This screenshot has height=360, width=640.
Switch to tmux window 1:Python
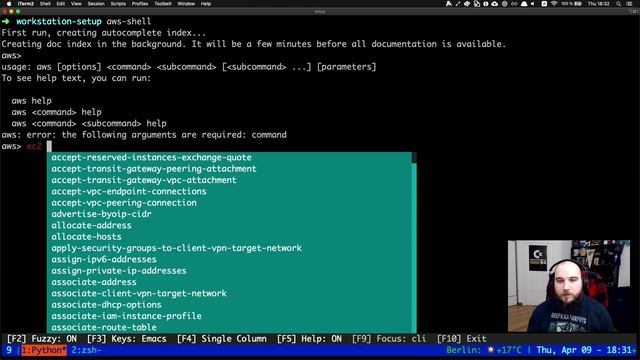tap(44, 350)
